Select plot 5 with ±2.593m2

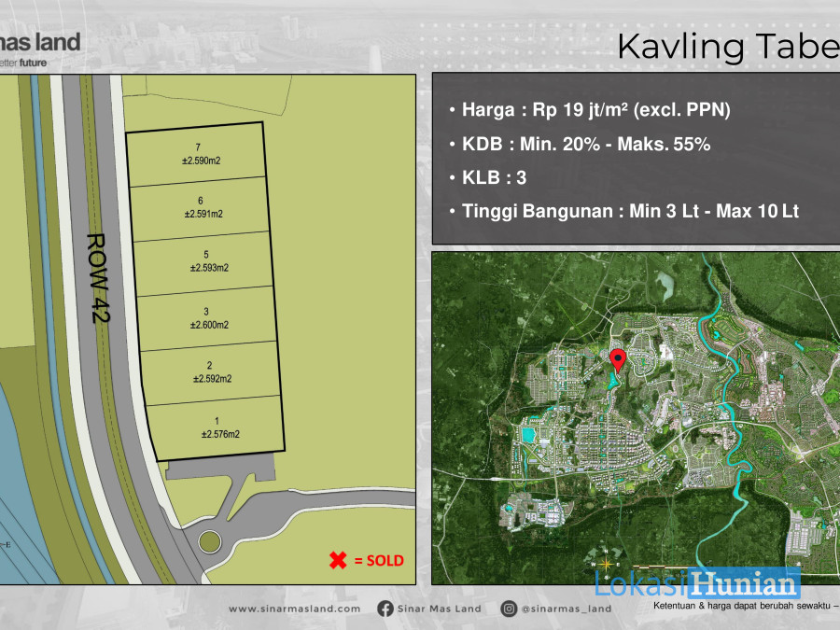(203, 263)
